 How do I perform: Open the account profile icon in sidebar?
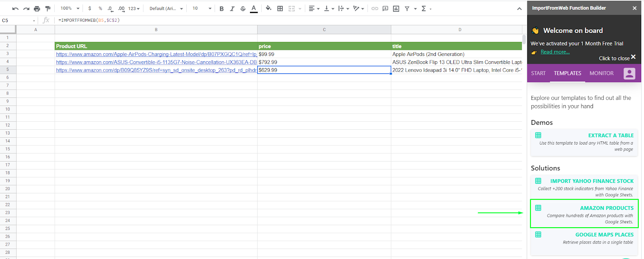point(629,73)
